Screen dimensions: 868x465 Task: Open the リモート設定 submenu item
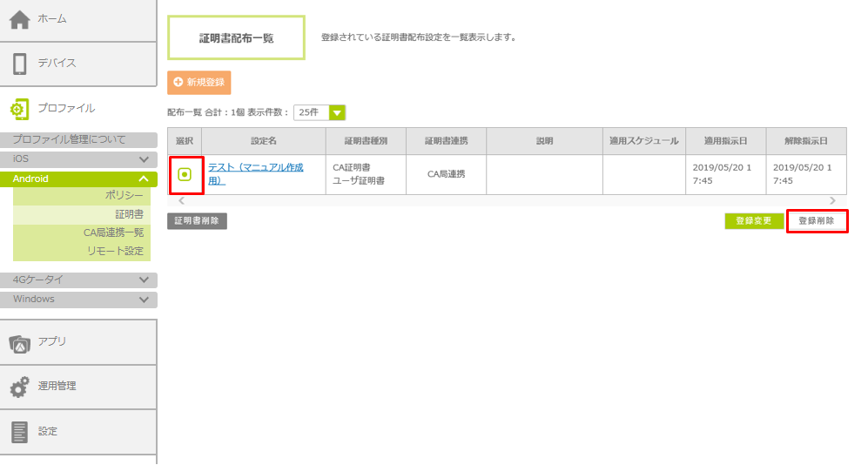tap(115, 251)
